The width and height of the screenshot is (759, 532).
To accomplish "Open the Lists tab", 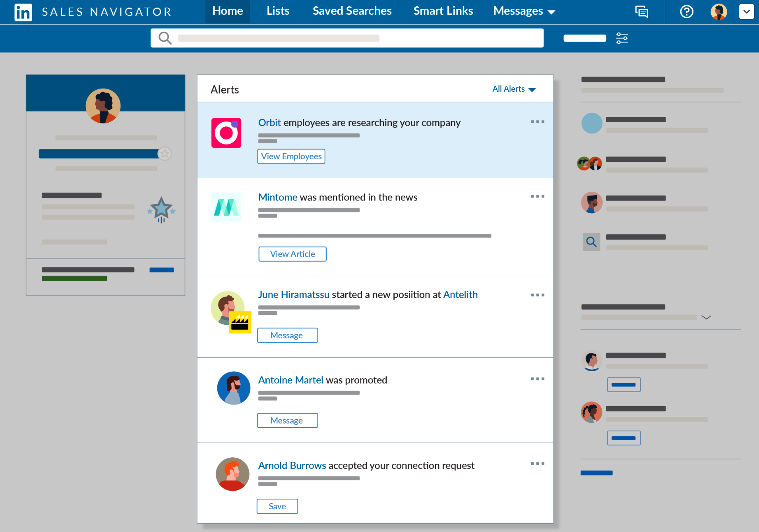I will pos(278,11).
